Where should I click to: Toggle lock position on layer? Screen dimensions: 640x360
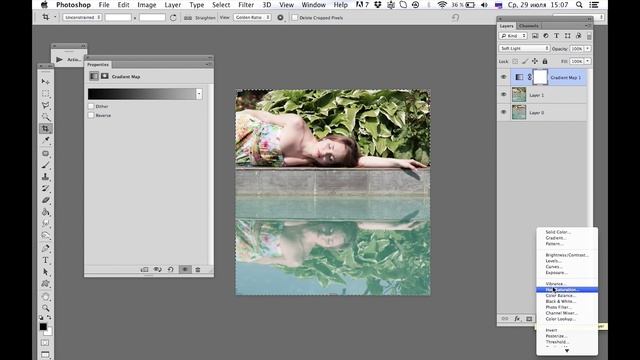click(x=535, y=61)
